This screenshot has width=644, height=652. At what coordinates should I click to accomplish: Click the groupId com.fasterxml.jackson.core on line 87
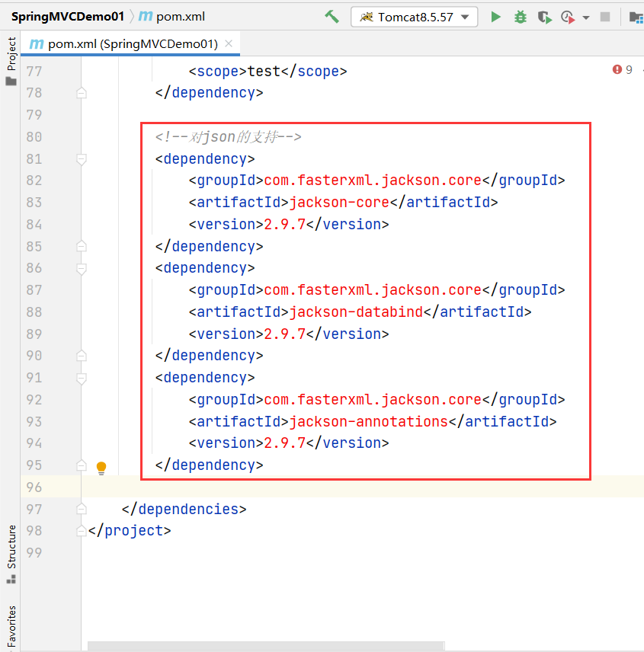(373, 290)
